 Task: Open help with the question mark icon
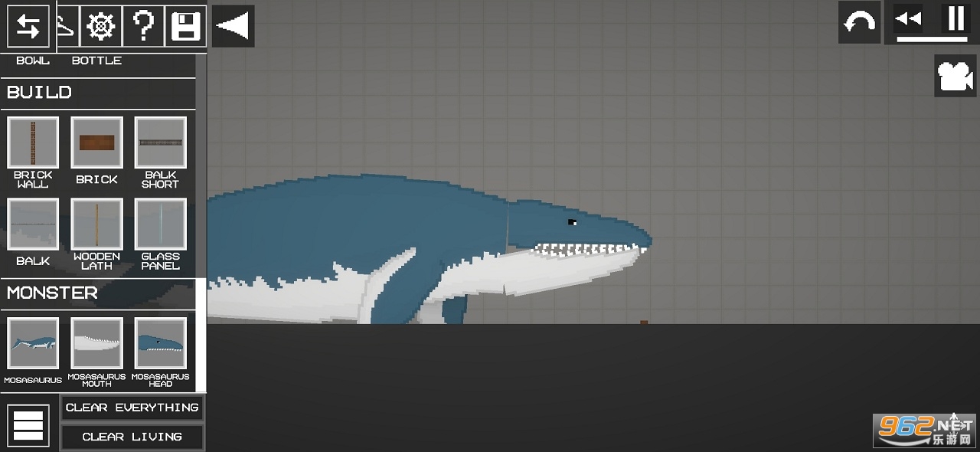pos(143,27)
